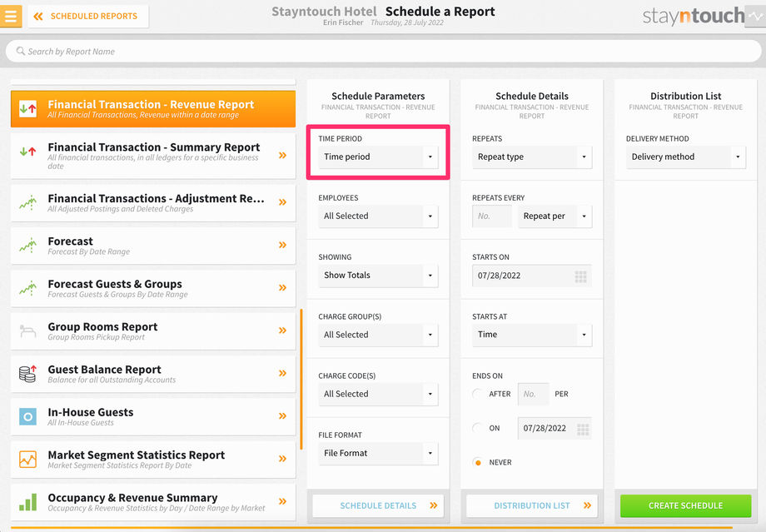Click the Occupancy & Revenue Summary bars icon
Image resolution: width=766 pixels, height=532 pixels.
pyautogui.click(x=27, y=502)
